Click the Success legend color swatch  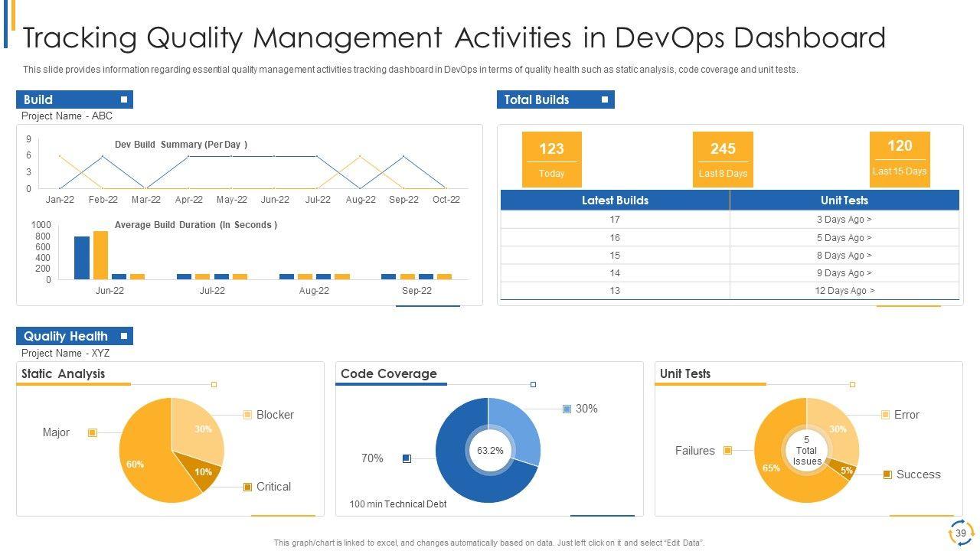887,474
